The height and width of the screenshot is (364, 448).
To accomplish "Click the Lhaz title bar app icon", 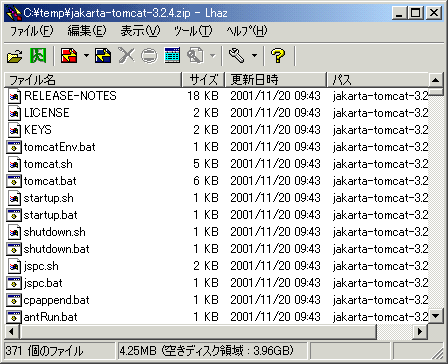I will [13, 13].
